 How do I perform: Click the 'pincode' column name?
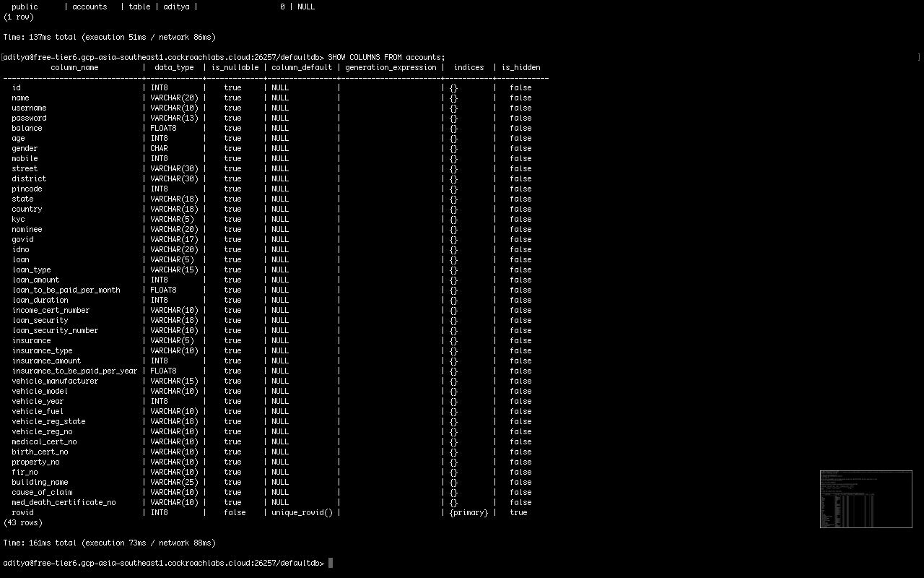[x=27, y=189]
